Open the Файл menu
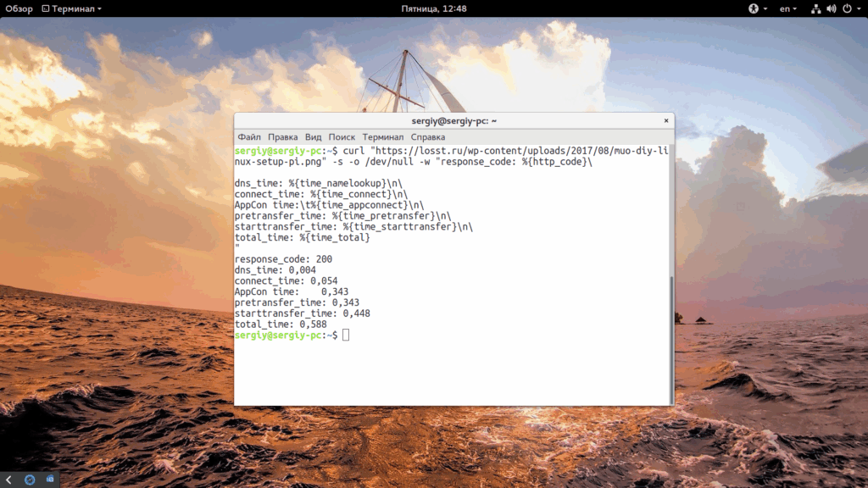Image resolution: width=868 pixels, height=488 pixels. [x=249, y=136]
